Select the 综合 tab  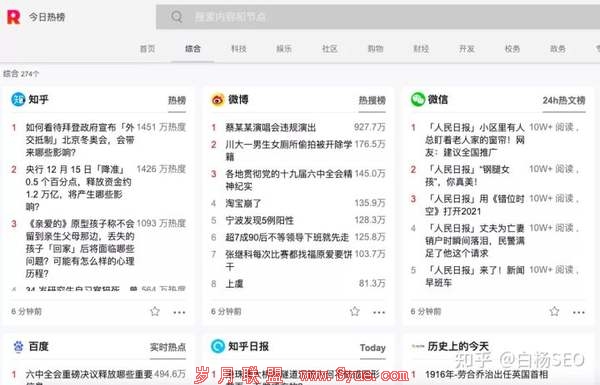tap(193, 49)
